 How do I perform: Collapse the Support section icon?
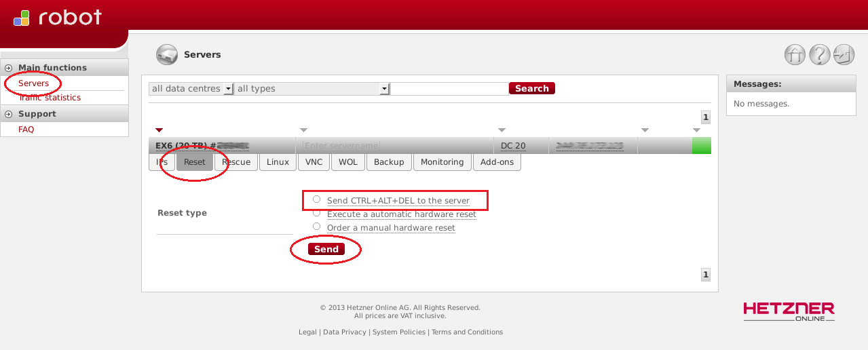(x=9, y=114)
